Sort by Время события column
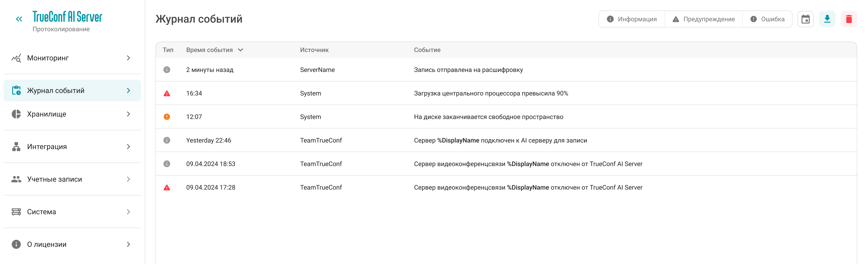868x264 pixels. tap(215, 50)
